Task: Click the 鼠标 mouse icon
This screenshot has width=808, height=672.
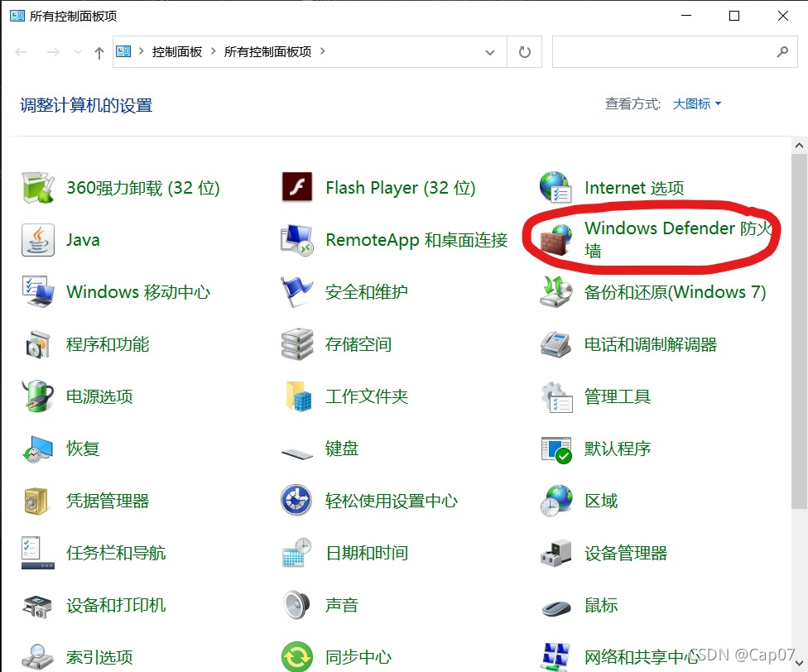Action: click(x=555, y=608)
